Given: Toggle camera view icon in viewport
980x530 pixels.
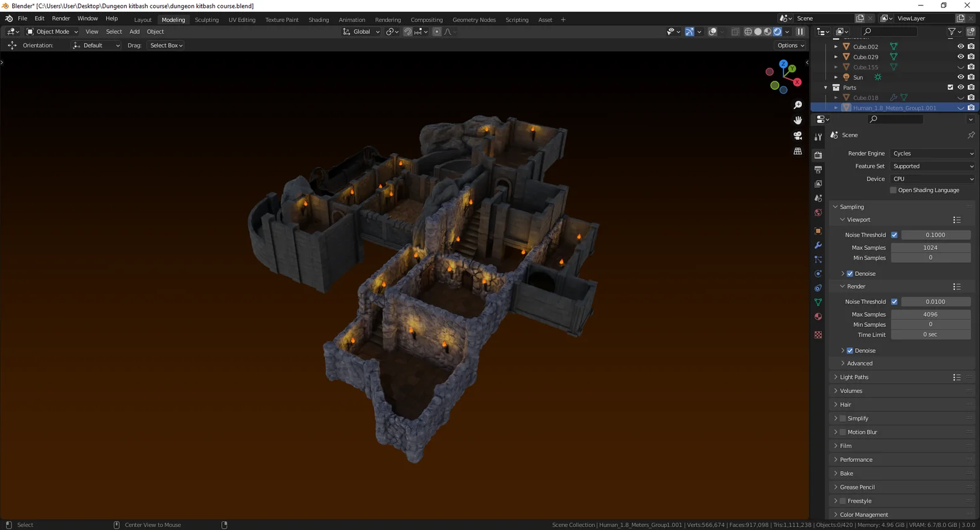Looking at the screenshot, I should [797, 135].
